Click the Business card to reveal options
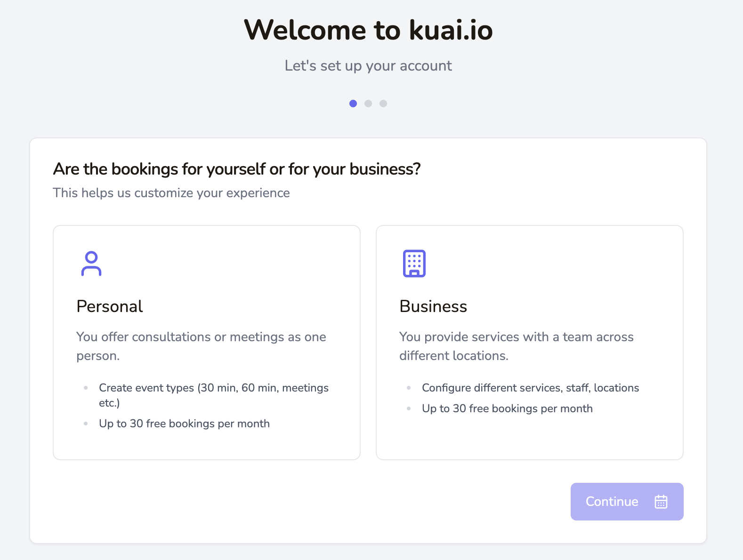Viewport: 743px width, 560px height. (529, 342)
